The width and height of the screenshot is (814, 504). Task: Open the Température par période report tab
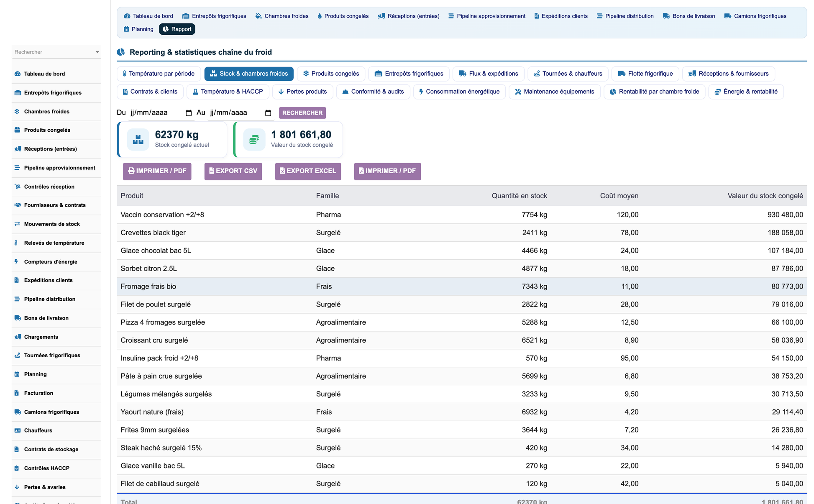coord(159,74)
